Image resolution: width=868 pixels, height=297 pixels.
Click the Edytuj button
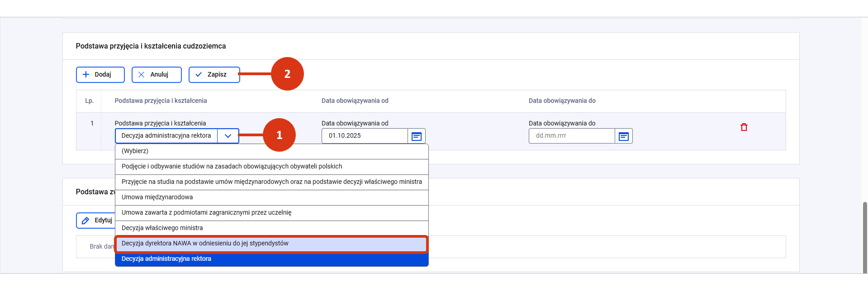pyautogui.click(x=95, y=220)
